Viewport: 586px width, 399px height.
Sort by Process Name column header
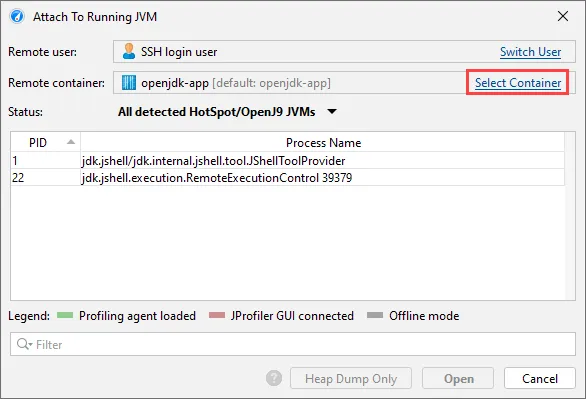point(323,142)
